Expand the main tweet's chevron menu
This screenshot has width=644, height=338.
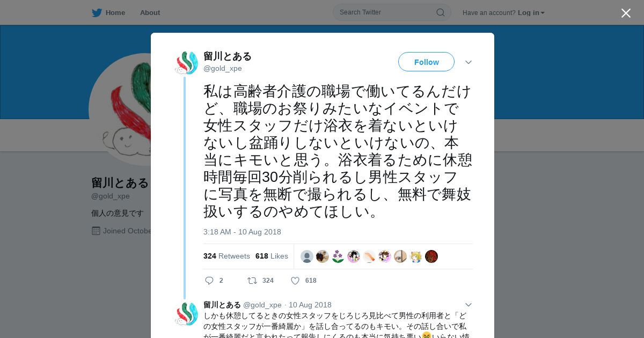coord(469,62)
